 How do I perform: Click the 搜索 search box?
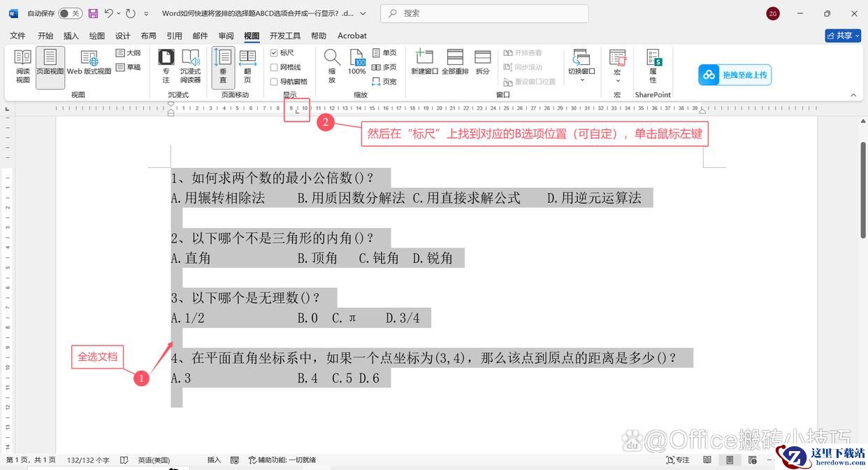tap(484, 13)
